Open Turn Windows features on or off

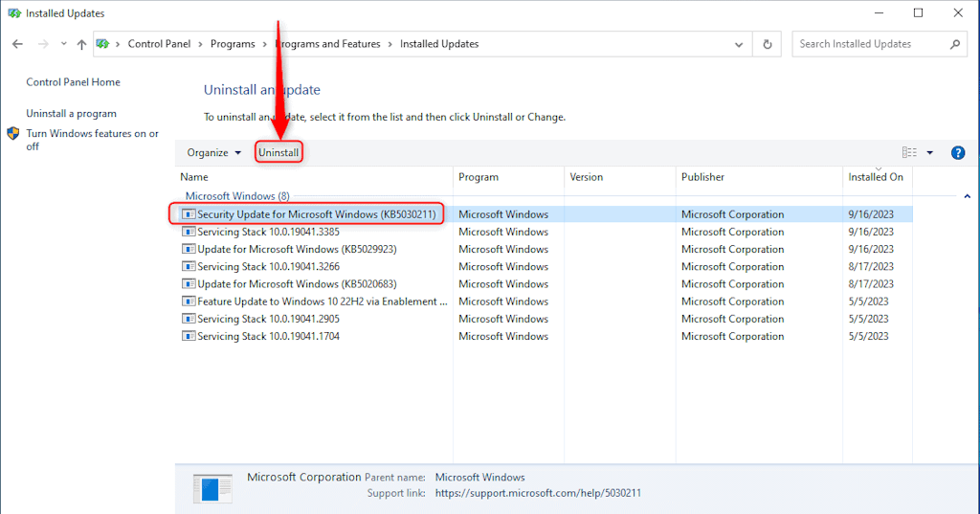point(93,140)
